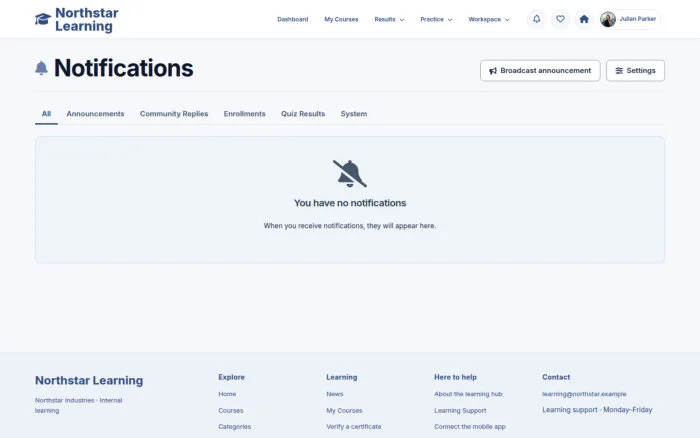Open the footer My Courses link
The image size is (700, 438).
(x=344, y=410)
